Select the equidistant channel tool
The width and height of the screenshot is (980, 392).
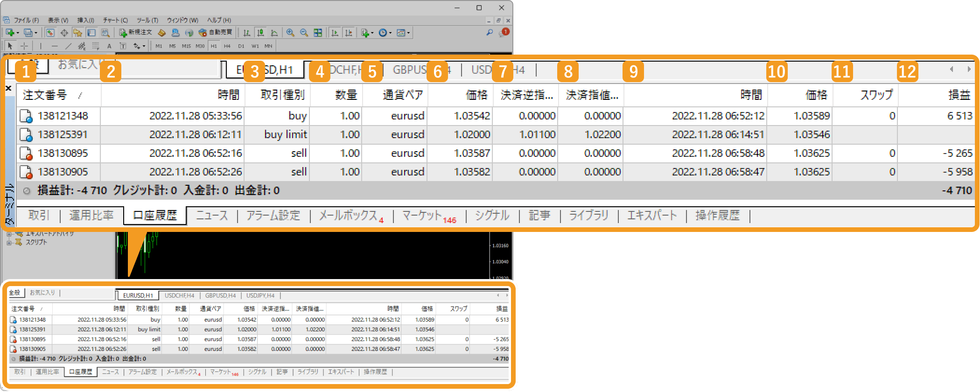82,46
